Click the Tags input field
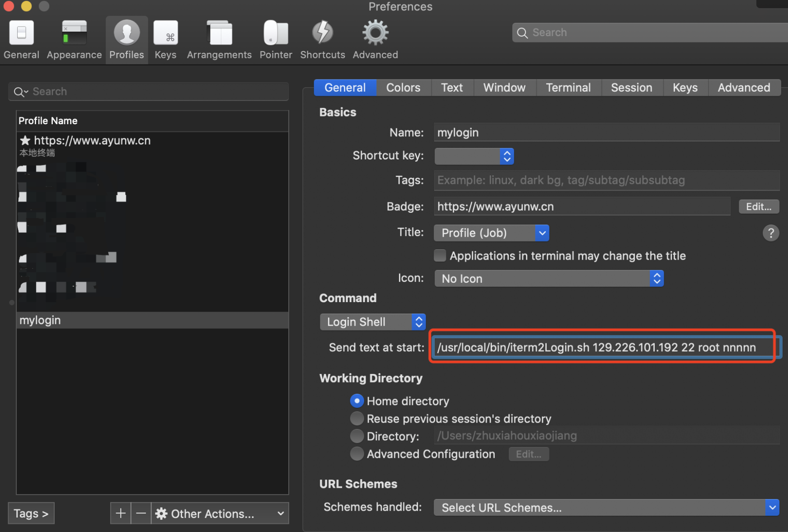788x532 pixels. [x=607, y=180]
